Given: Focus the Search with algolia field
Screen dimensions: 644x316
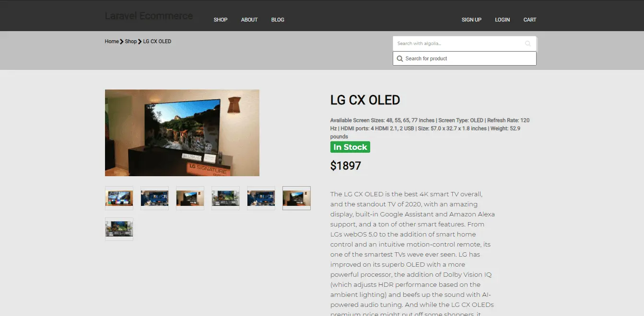Looking at the screenshot, I should (459, 44).
